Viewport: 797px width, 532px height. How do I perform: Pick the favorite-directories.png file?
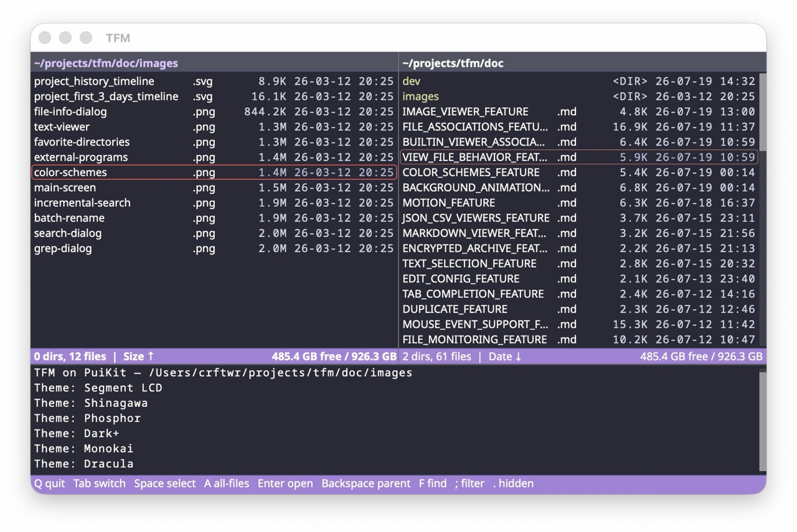coord(214,142)
